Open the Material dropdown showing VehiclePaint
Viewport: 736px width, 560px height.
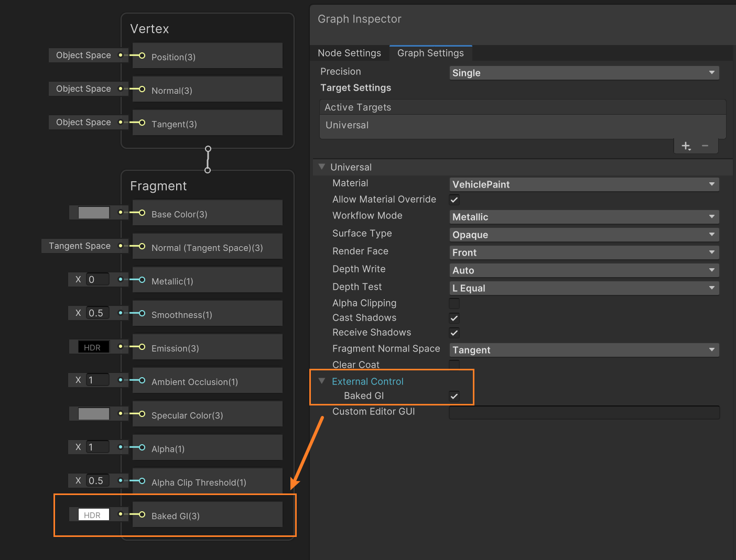tap(583, 184)
